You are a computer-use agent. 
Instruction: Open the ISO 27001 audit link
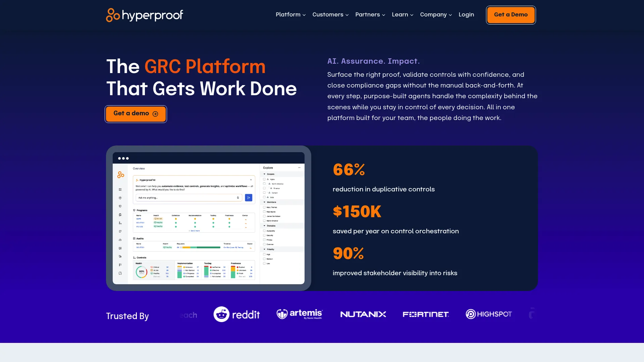click(x=140, y=247)
